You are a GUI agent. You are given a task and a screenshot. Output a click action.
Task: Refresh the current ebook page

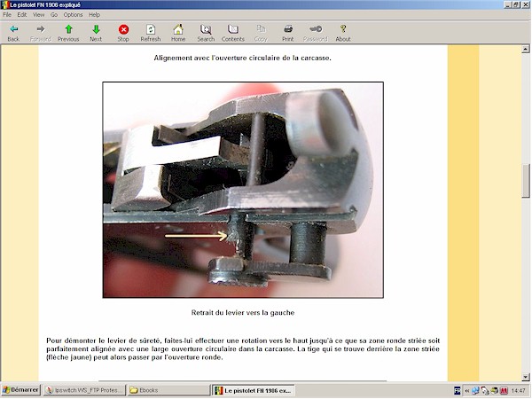pos(151,33)
